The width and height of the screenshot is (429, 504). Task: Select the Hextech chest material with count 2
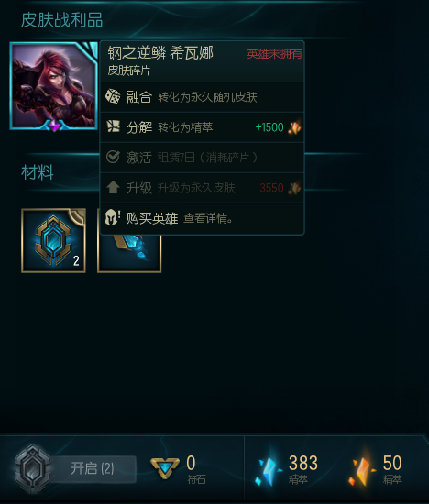[53, 240]
